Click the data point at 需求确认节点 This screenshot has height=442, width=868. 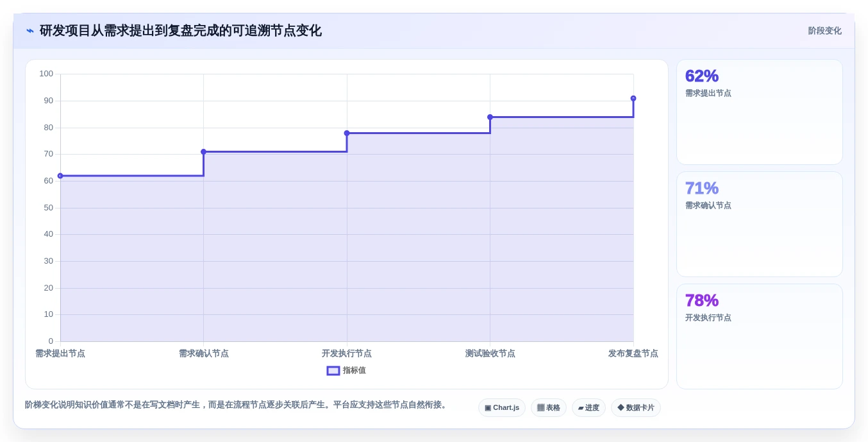coord(203,152)
